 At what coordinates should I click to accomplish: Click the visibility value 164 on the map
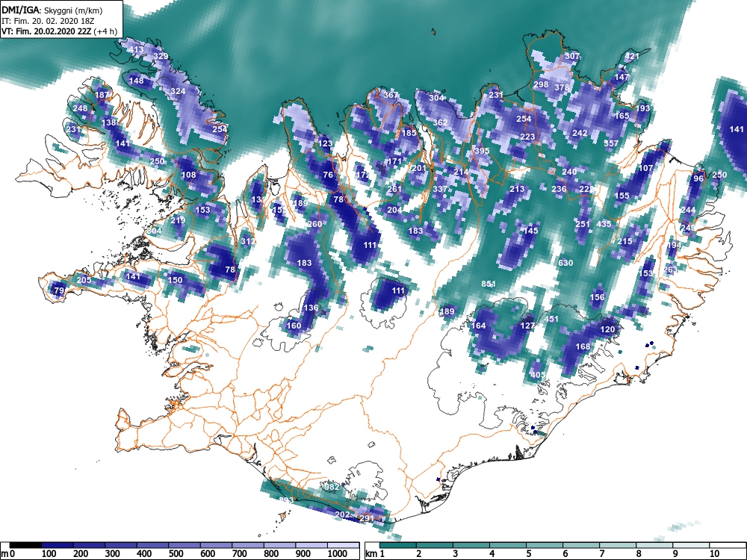[478, 326]
